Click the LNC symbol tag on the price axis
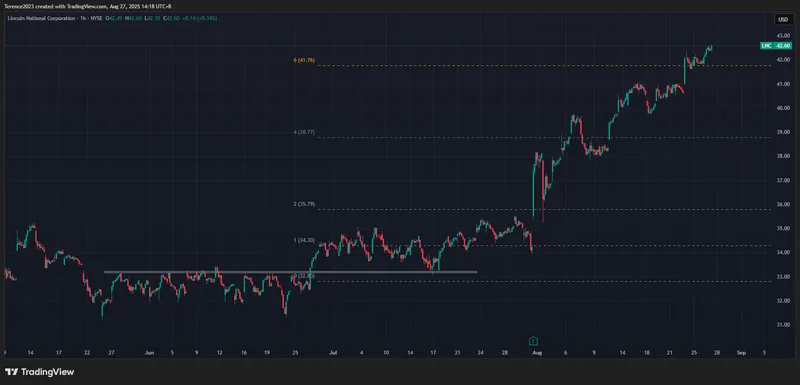This screenshot has height=385, width=800. [766, 46]
